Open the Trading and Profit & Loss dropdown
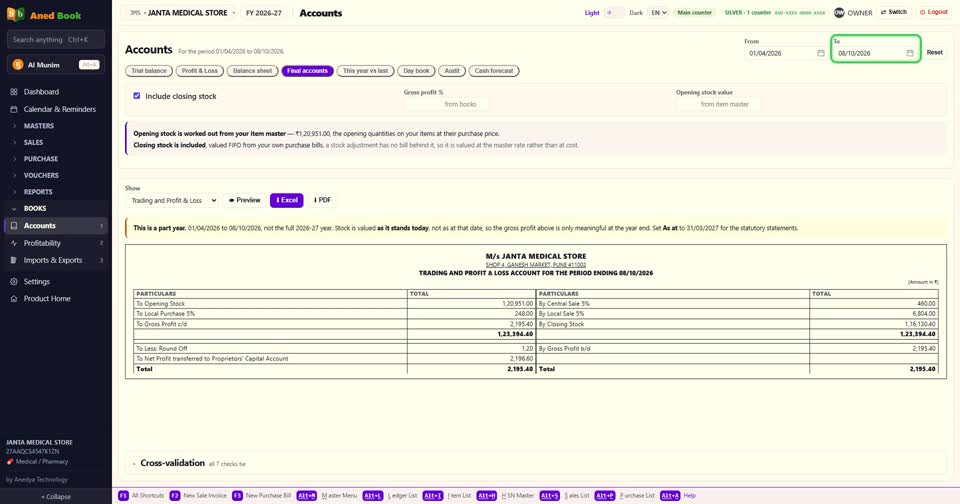Viewport: 960px width, 504px height. point(173,200)
